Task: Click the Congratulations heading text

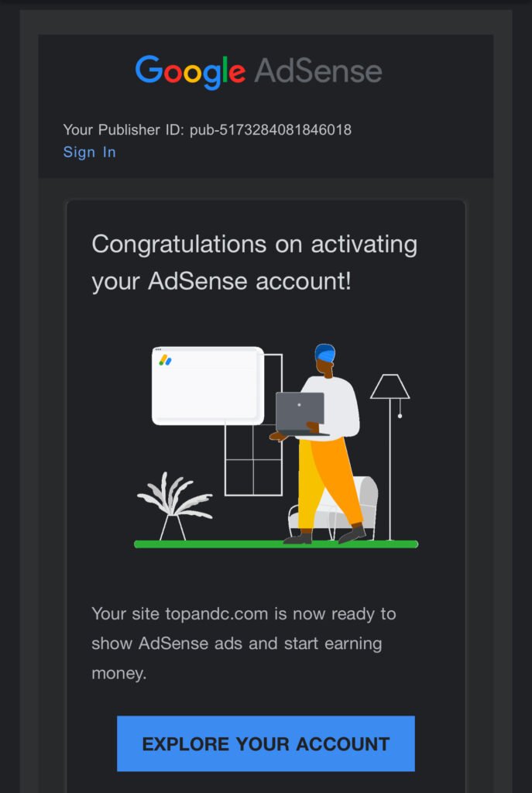Action: pyautogui.click(x=254, y=263)
